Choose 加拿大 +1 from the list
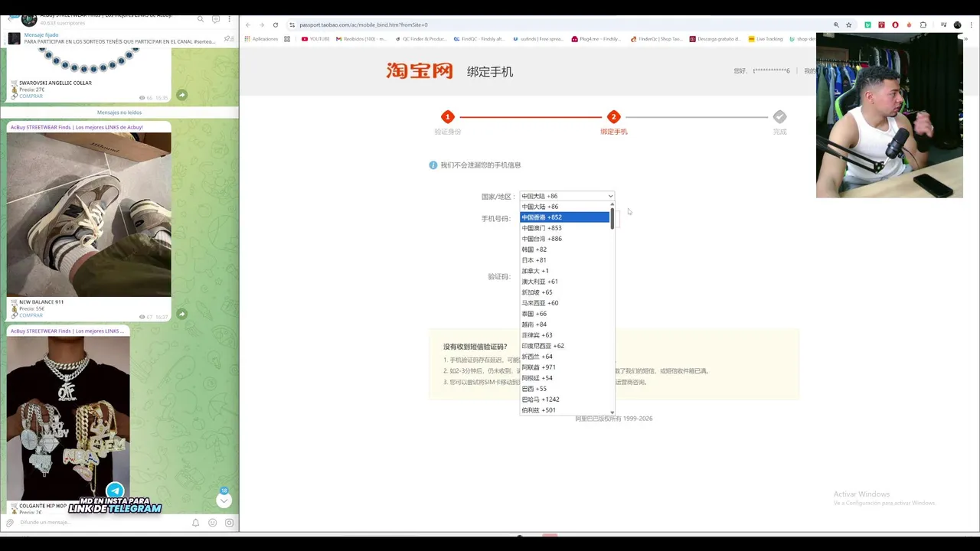The image size is (980, 551). [x=565, y=271]
